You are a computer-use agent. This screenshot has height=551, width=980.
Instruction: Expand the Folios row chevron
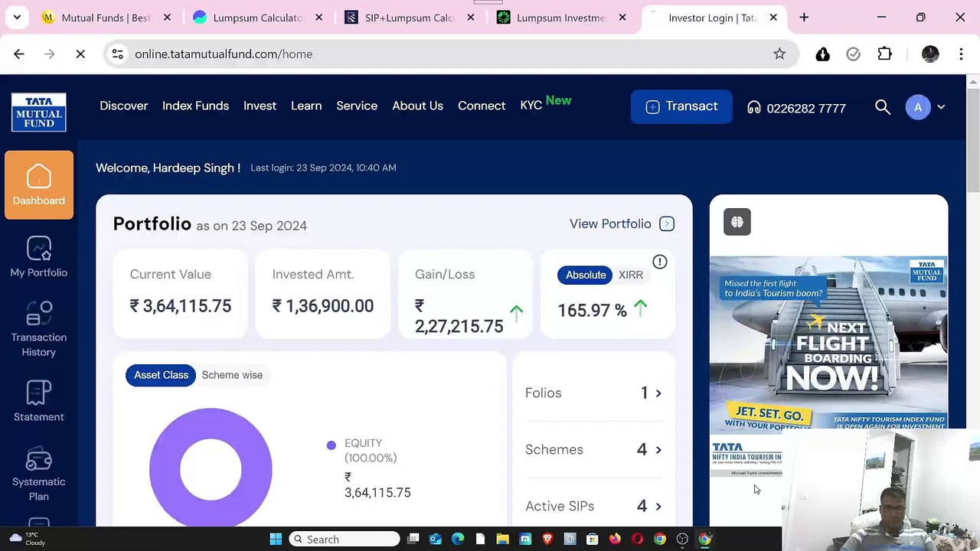658,393
